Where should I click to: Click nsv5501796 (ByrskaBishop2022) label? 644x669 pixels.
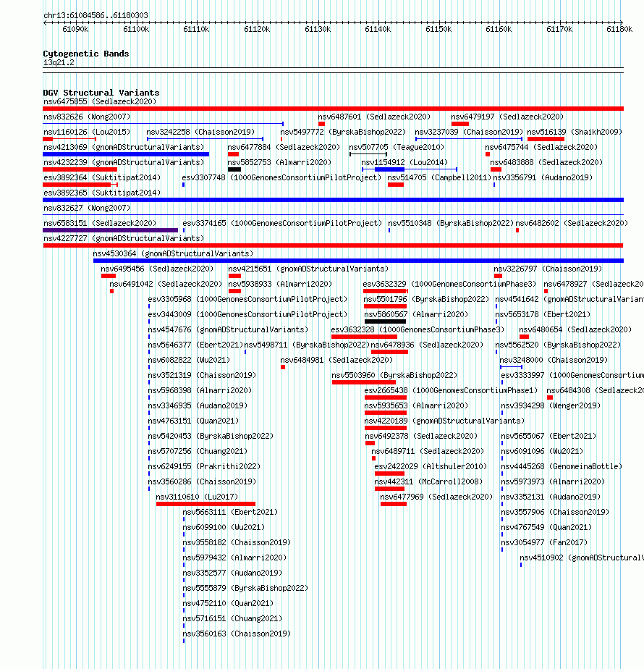[426, 300]
